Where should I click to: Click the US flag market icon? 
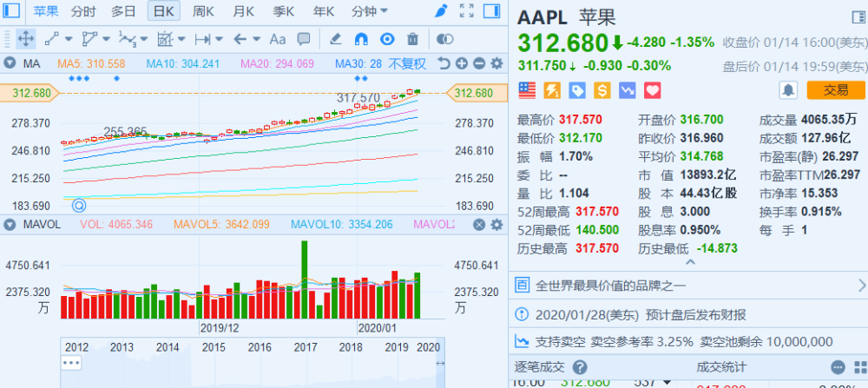pyautogui.click(x=528, y=90)
